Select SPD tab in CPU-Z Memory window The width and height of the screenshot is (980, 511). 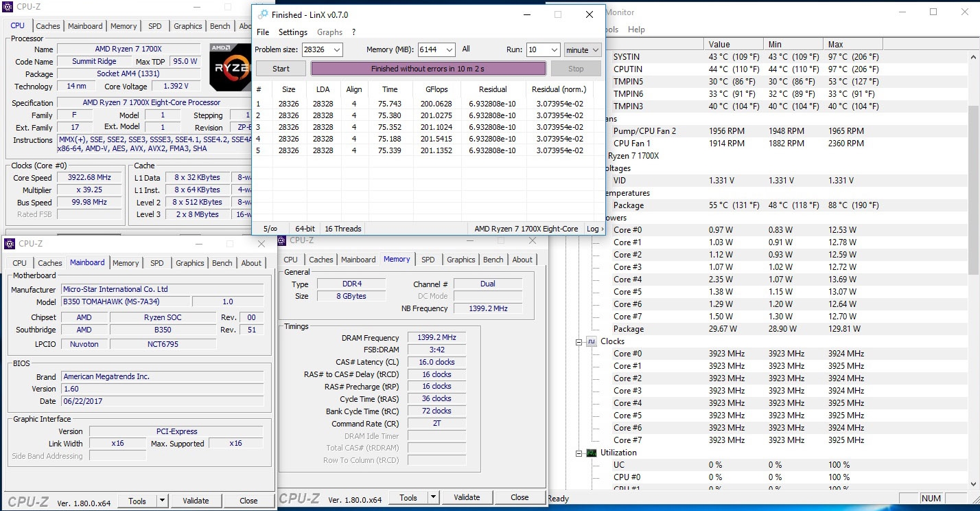pos(428,260)
